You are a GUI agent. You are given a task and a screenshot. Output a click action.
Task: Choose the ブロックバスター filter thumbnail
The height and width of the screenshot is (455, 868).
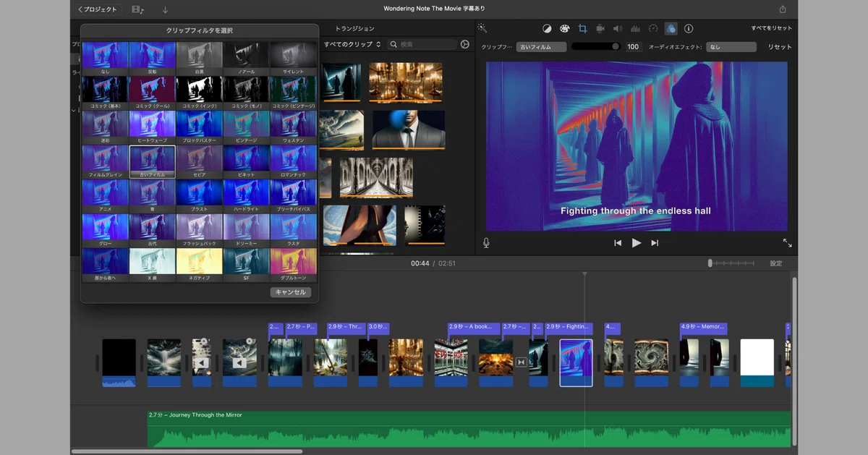tap(199, 127)
